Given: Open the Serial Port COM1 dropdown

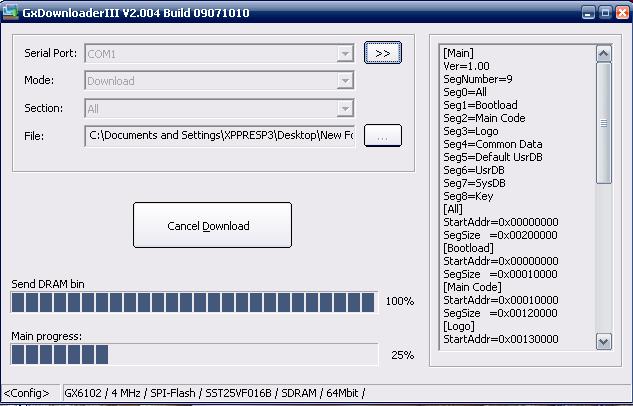Looking at the screenshot, I should 345,53.
